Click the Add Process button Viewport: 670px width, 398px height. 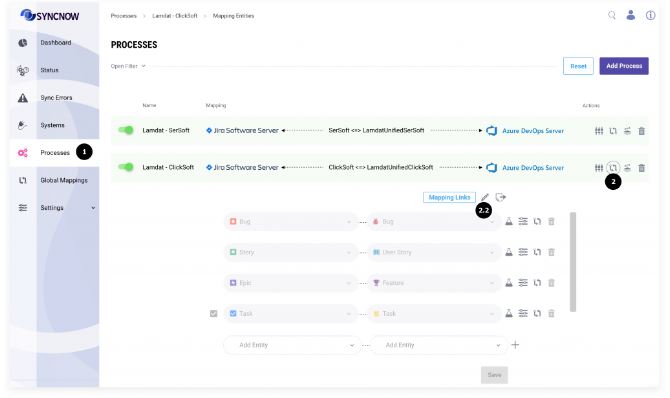point(624,66)
